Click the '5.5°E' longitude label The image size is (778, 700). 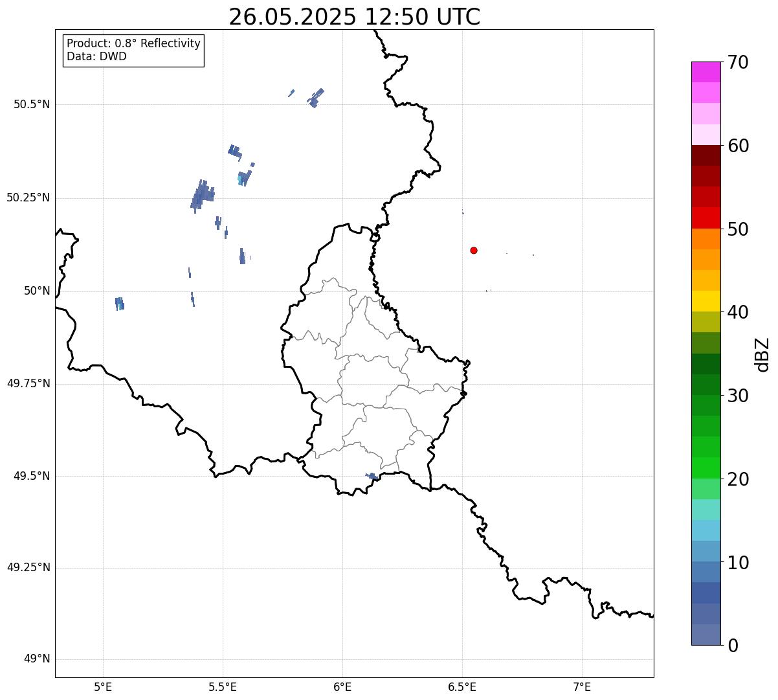point(223,686)
